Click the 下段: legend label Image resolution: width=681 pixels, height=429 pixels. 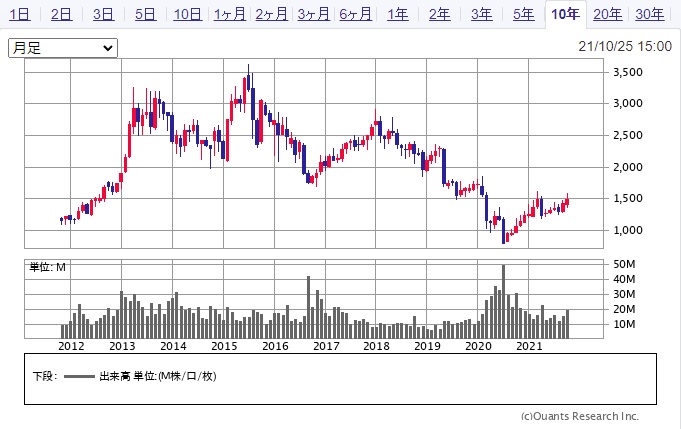45,376
